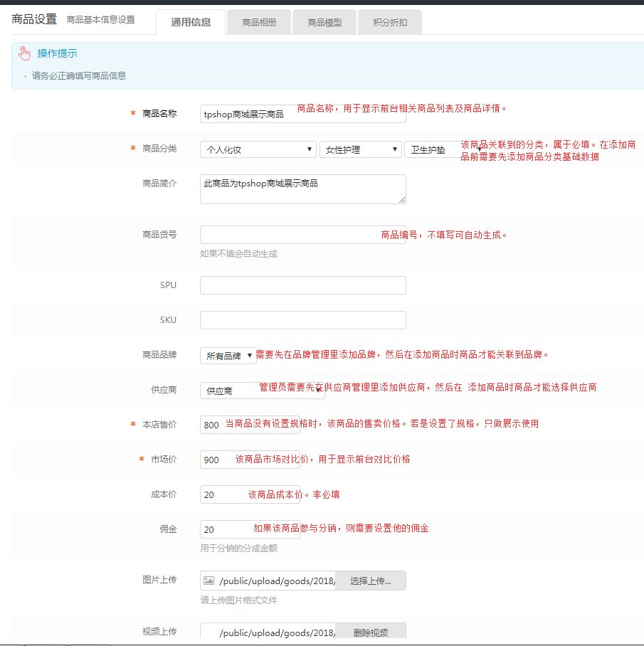
Task: Open the 供应商 supplier dropdown
Action: point(261,391)
